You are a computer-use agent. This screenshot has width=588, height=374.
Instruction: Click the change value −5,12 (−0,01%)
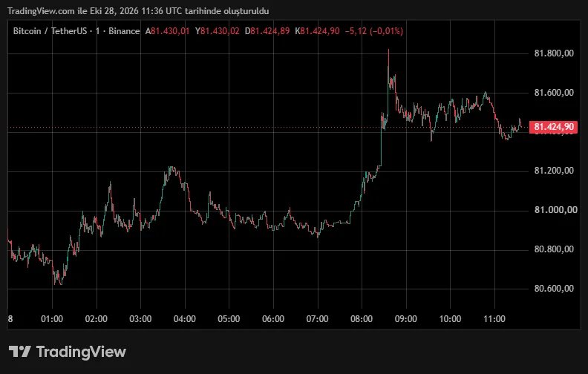click(374, 31)
